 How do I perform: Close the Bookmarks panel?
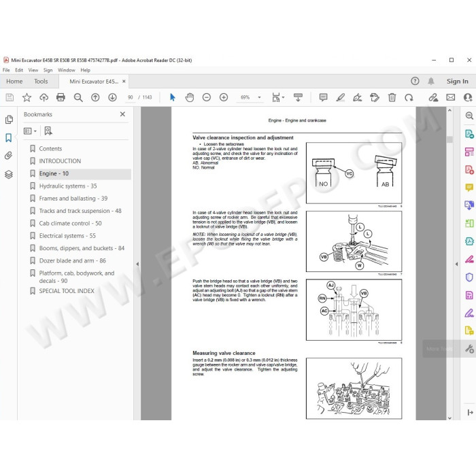click(122, 114)
